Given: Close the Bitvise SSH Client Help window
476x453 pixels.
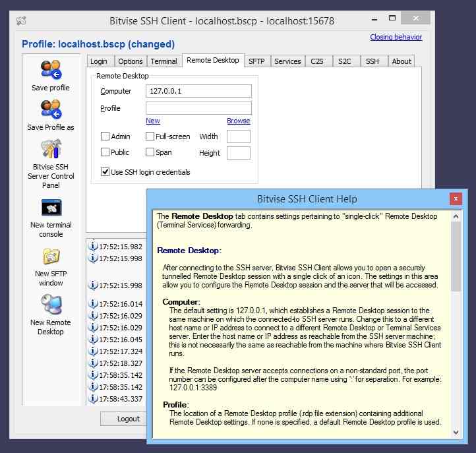Looking at the screenshot, I should coord(455,198).
